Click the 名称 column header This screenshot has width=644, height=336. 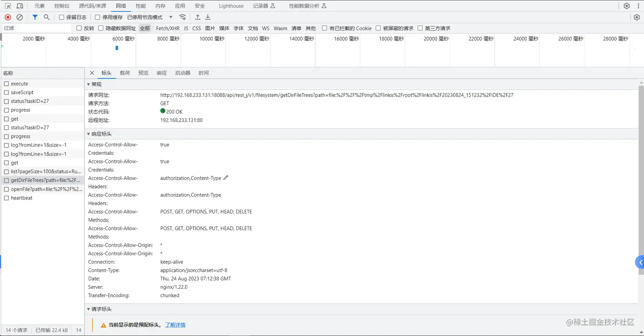click(42, 73)
